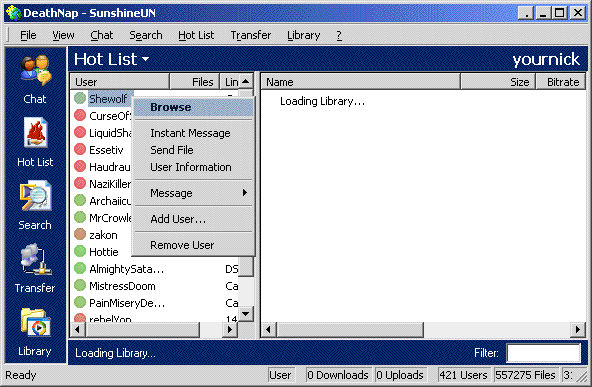The height and width of the screenshot is (387, 592).
Task: Click the yournick label in header
Action: click(546, 59)
